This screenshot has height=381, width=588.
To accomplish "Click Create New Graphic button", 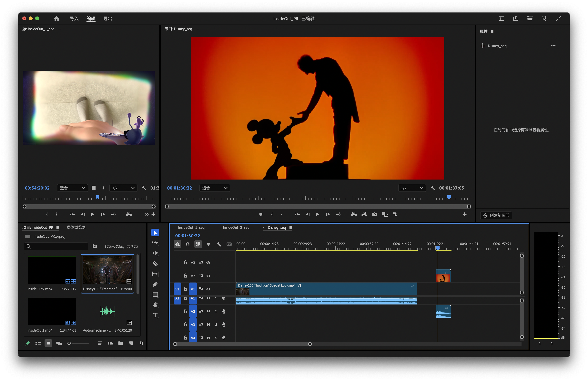I will click(496, 215).
